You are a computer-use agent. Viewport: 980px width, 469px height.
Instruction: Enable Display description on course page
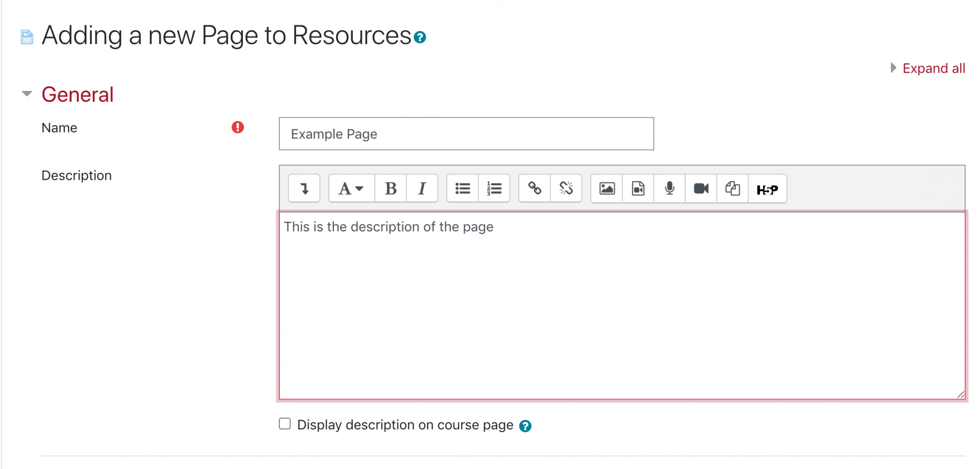tap(285, 424)
